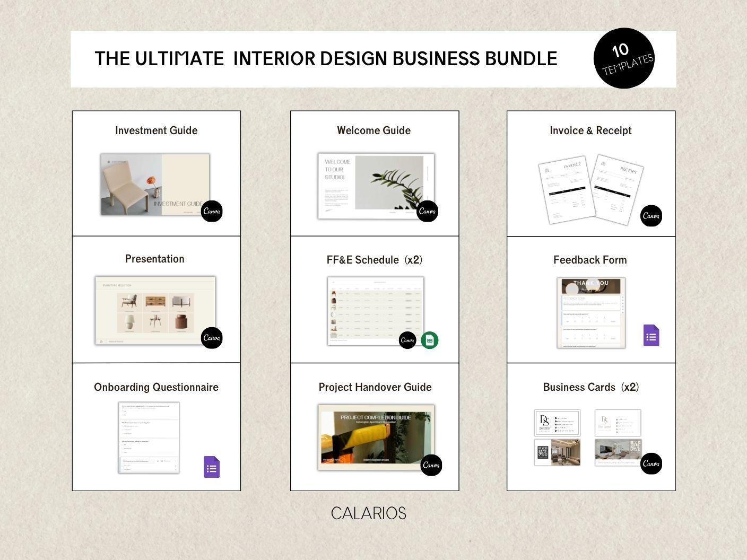Viewport: 747px width, 560px height.
Task: Open the Welcome Guide studio thumbnail
Action: [376, 186]
